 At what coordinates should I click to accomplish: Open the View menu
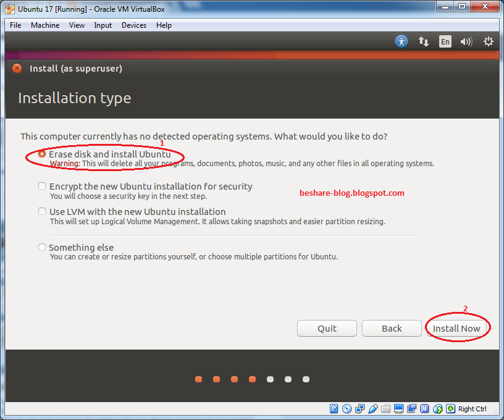(77, 25)
